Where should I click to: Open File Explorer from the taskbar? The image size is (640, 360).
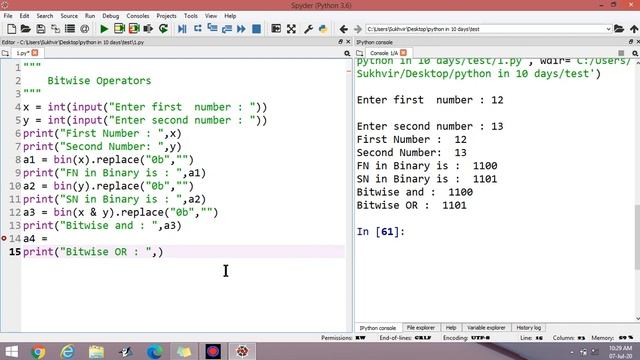pos(96,351)
